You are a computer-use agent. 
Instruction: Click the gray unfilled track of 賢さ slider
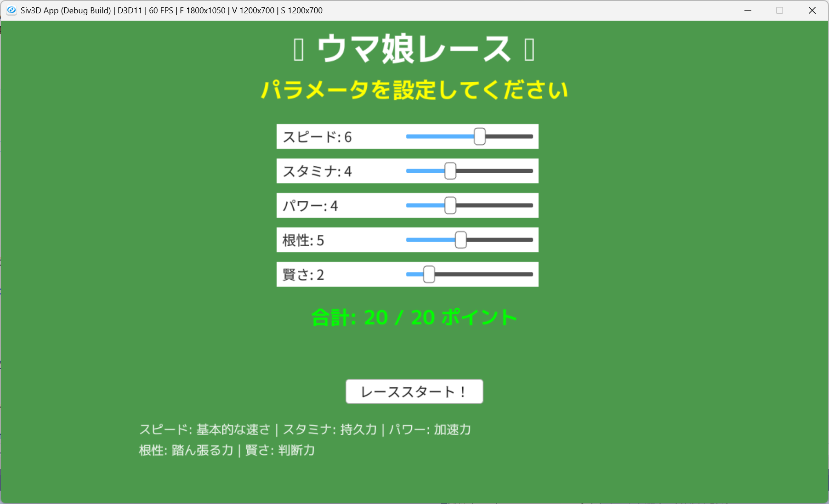483,274
